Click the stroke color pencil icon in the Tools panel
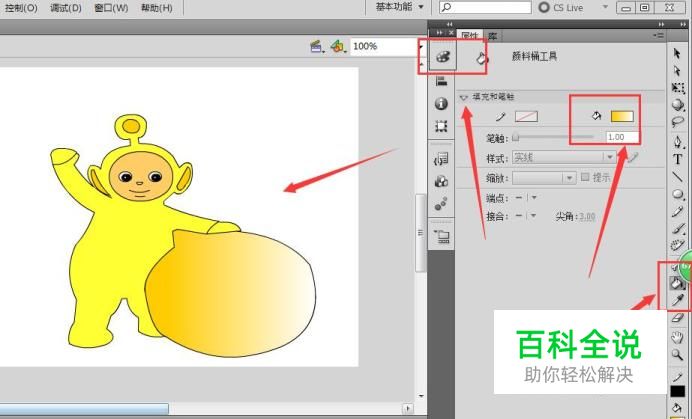692x419 pixels. (x=677, y=377)
